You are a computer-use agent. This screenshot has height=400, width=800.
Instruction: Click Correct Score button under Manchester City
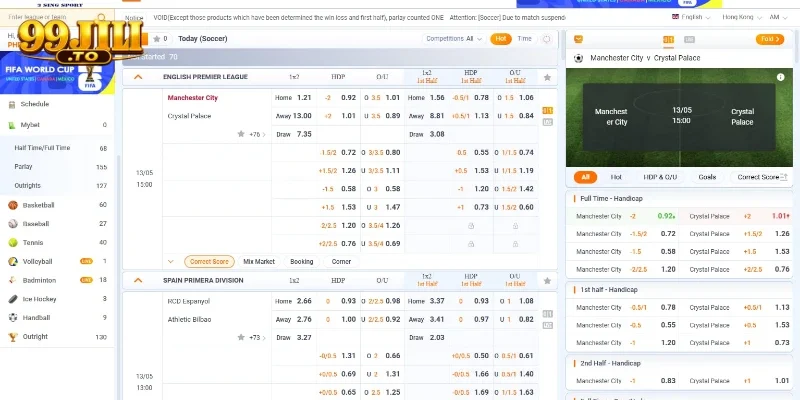[x=209, y=262]
